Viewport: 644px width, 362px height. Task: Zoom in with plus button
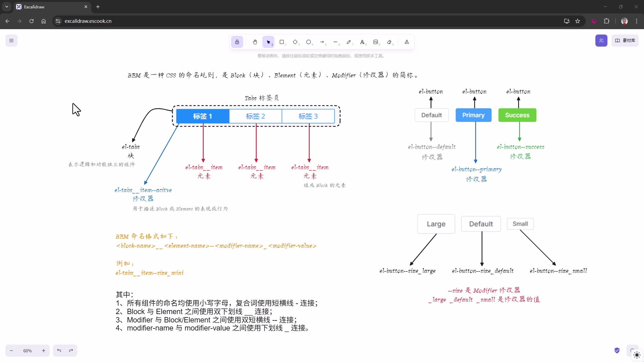44,351
